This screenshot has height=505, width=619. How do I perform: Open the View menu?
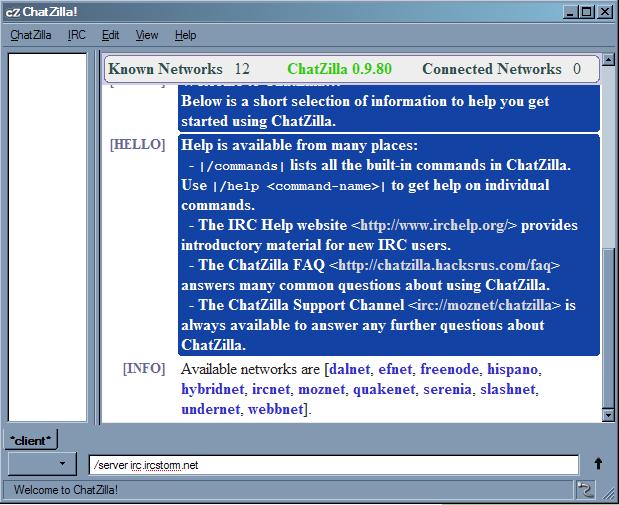click(147, 35)
